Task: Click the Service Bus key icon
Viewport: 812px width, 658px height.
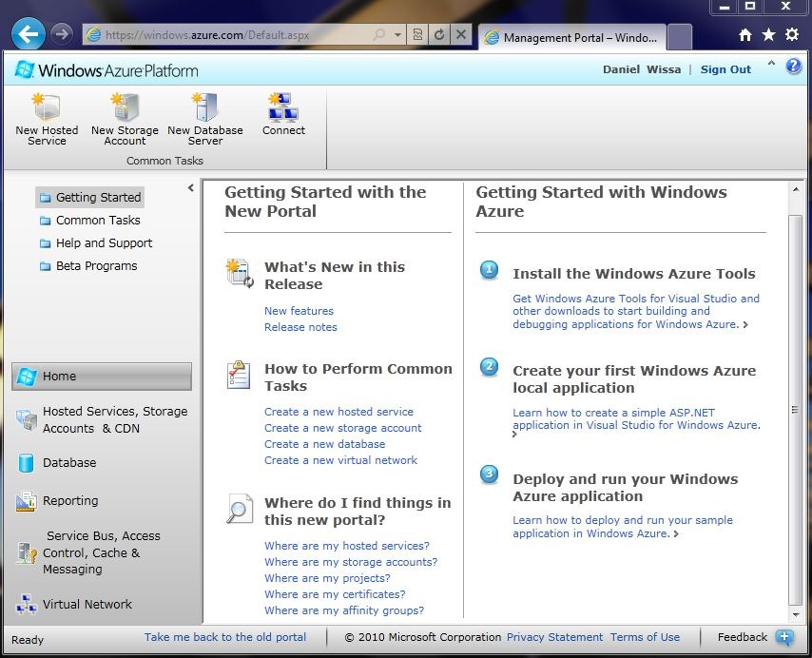Action: click(x=26, y=552)
